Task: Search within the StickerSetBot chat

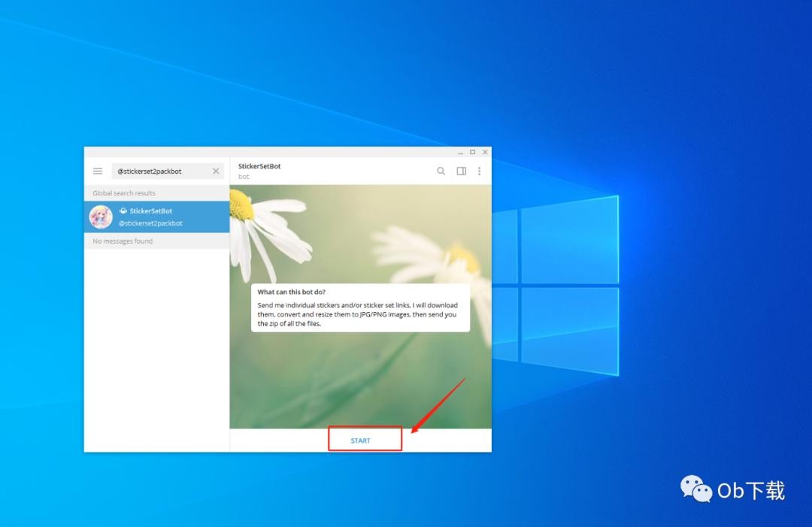Action: 441,171
